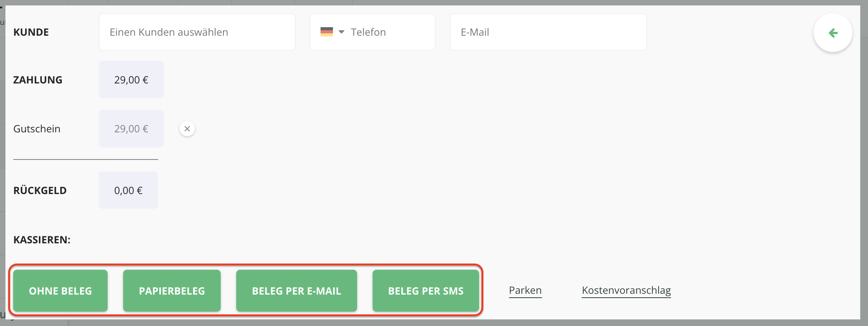This screenshot has height=326, width=868.
Task: Select the Gutschein 29,00 € amount box
Action: (131, 128)
